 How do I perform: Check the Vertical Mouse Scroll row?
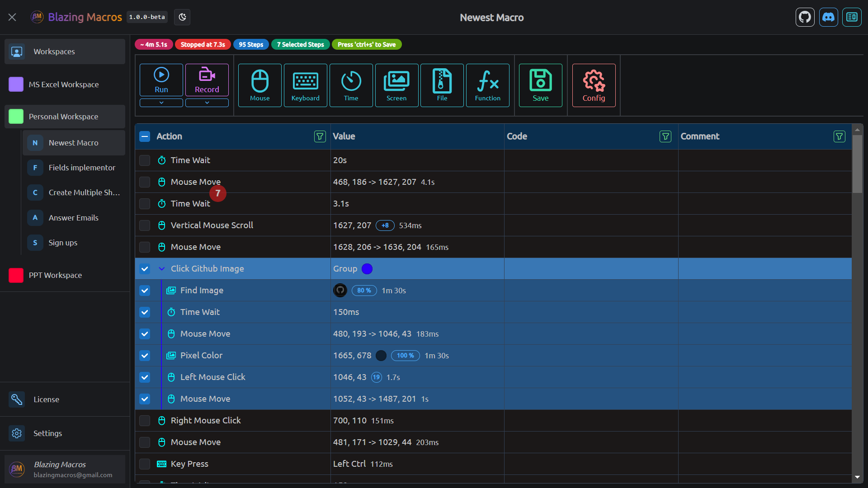coord(145,225)
